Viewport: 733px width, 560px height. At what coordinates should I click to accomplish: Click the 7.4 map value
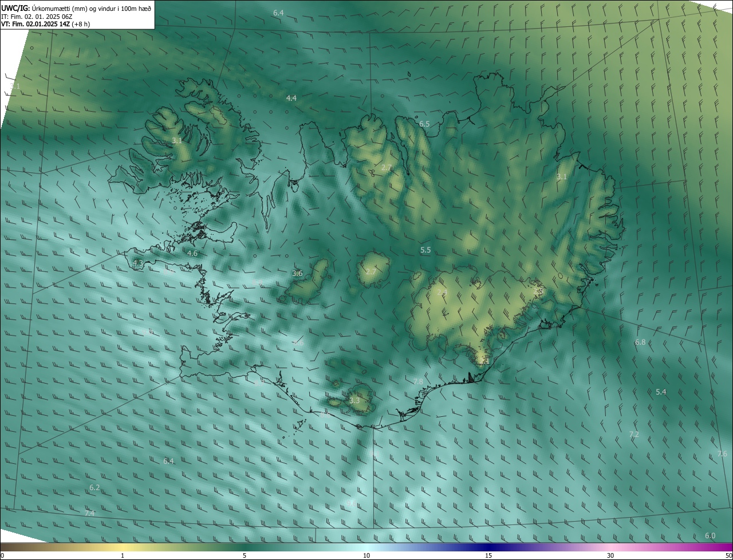click(x=89, y=514)
